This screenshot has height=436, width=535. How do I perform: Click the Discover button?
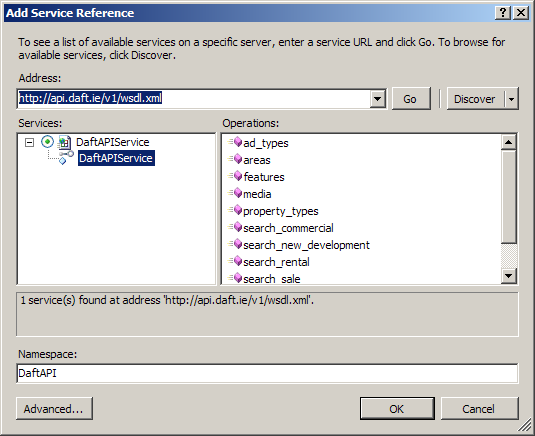475,99
